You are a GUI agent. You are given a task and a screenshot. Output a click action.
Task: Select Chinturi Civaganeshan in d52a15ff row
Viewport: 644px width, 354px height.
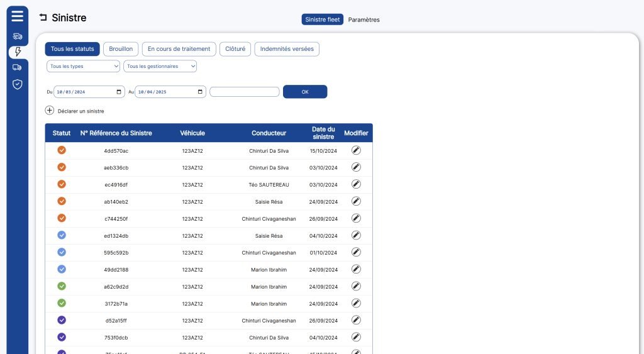coord(269,321)
